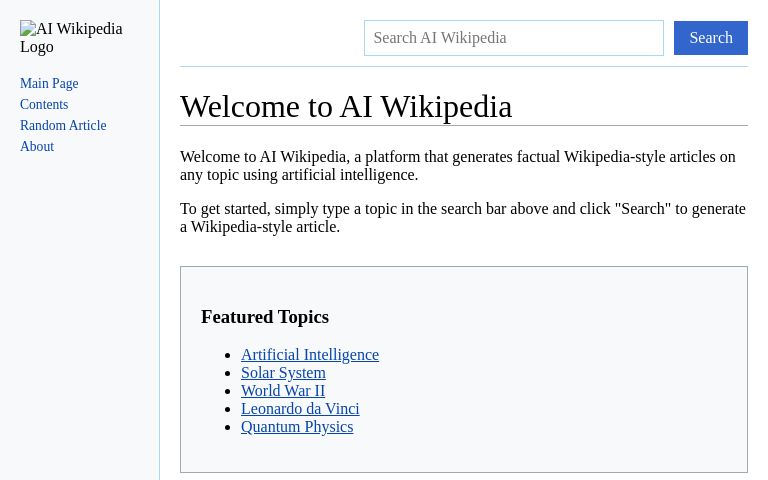Click the bullet beside Artificial Intelligence
This screenshot has height=480, width=768.
[x=229, y=355]
